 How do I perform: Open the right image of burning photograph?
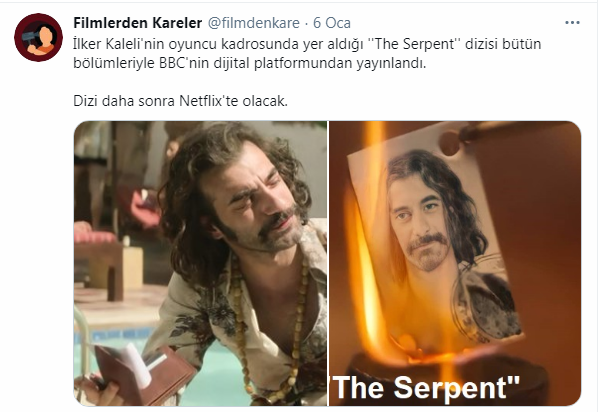click(x=455, y=263)
